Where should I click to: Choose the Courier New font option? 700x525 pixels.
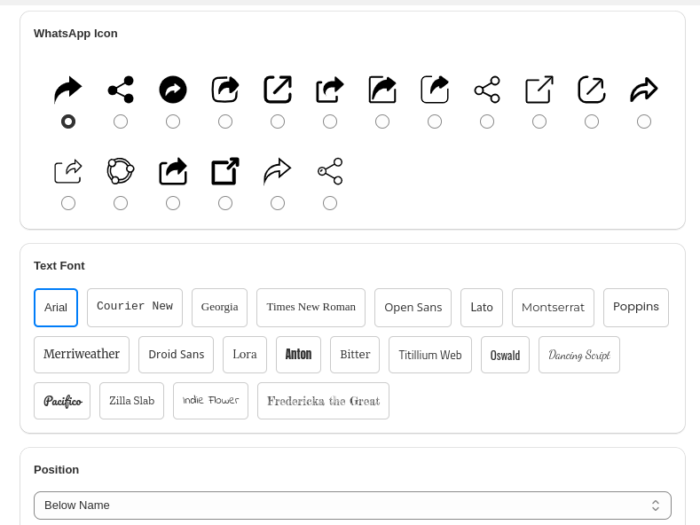(x=135, y=308)
